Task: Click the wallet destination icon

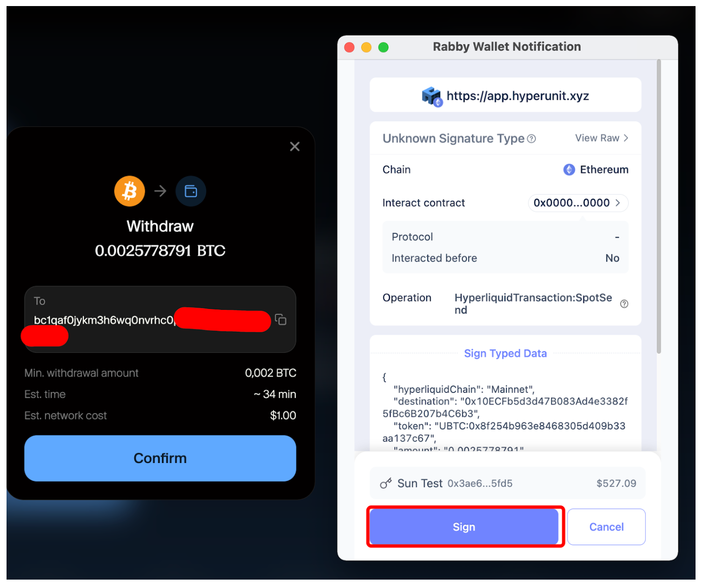Action: click(x=190, y=191)
